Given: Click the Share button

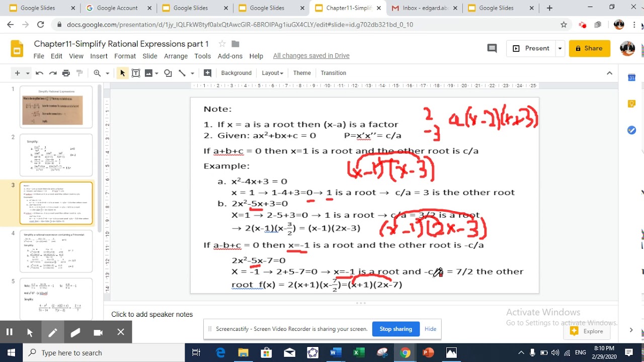Looking at the screenshot, I should [589, 48].
